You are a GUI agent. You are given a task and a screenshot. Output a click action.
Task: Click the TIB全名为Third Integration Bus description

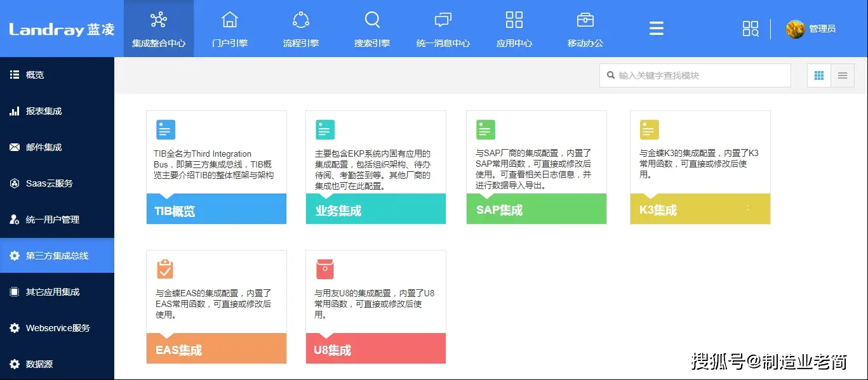pyautogui.click(x=214, y=164)
